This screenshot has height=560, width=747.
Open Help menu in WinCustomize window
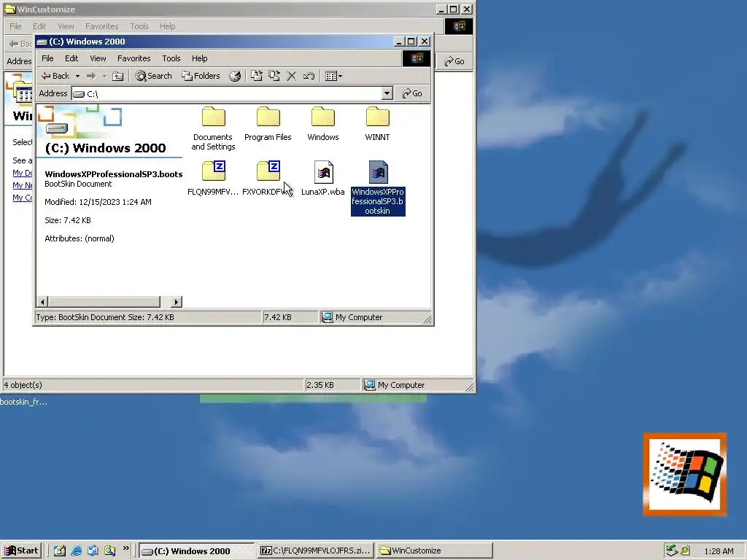[167, 26]
